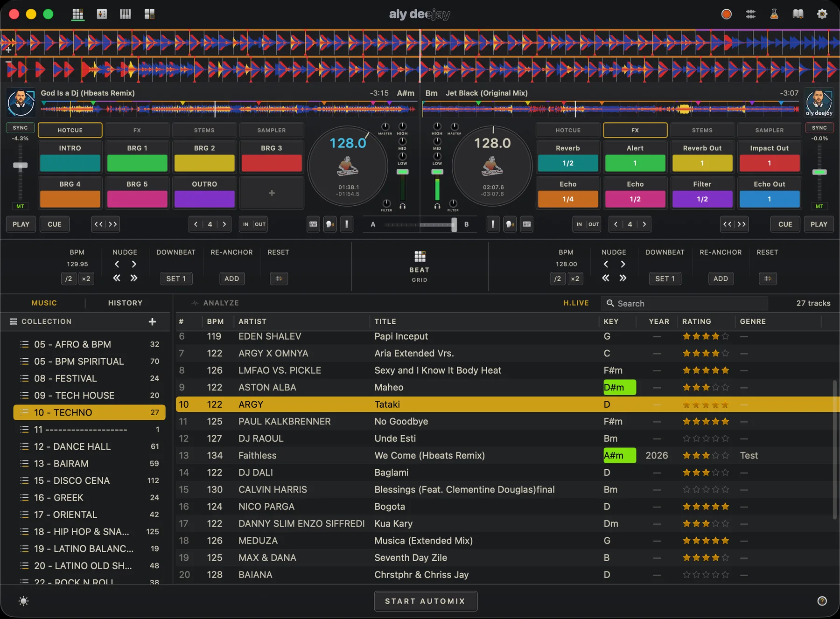
Task: Switch to MUSIC tab
Action: [44, 303]
